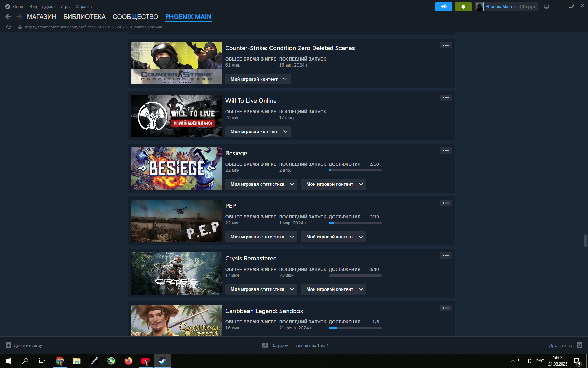Expand Мой игровой контент for Besiege

pos(334,184)
